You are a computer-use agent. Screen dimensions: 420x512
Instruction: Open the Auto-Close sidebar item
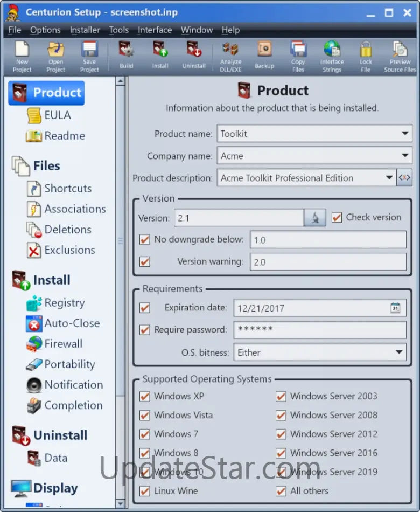point(63,323)
